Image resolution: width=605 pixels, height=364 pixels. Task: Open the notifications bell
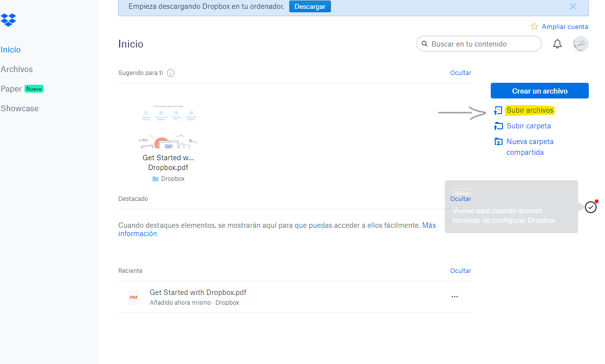click(x=557, y=44)
